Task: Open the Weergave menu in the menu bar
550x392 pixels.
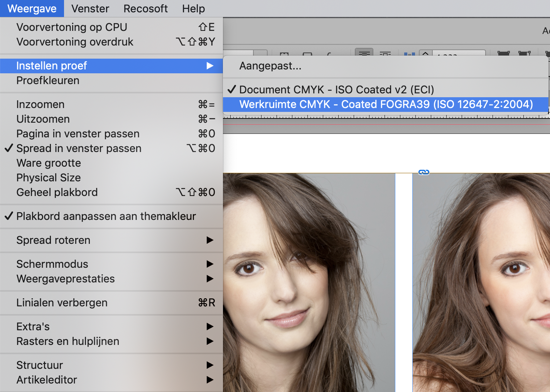Action: point(32,8)
